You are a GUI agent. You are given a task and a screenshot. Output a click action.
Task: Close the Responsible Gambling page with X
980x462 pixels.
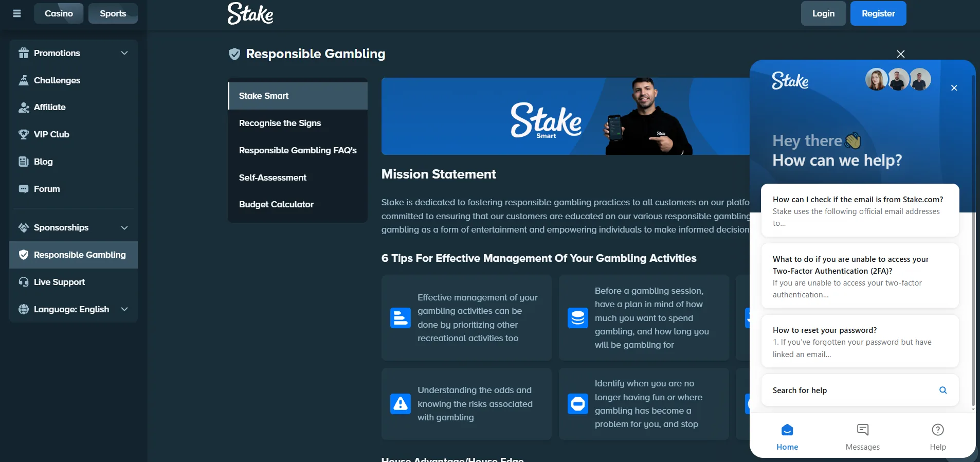[x=901, y=54]
